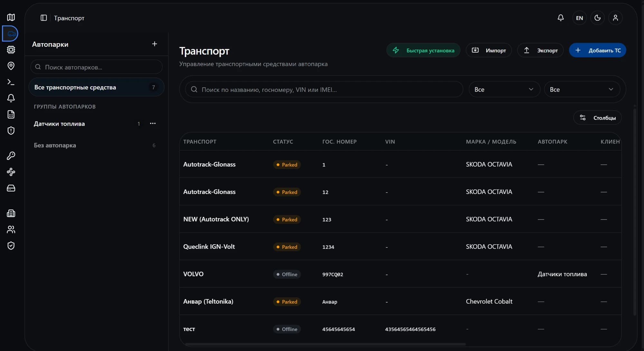
Task: Click Chevrolet Cobalt model cell
Action: click(489, 301)
